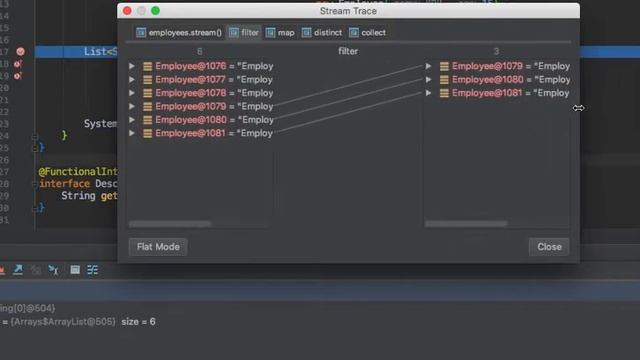The width and height of the screenshot is (640, 360).
Task: Click the red close window button
Action: [127, 11]
